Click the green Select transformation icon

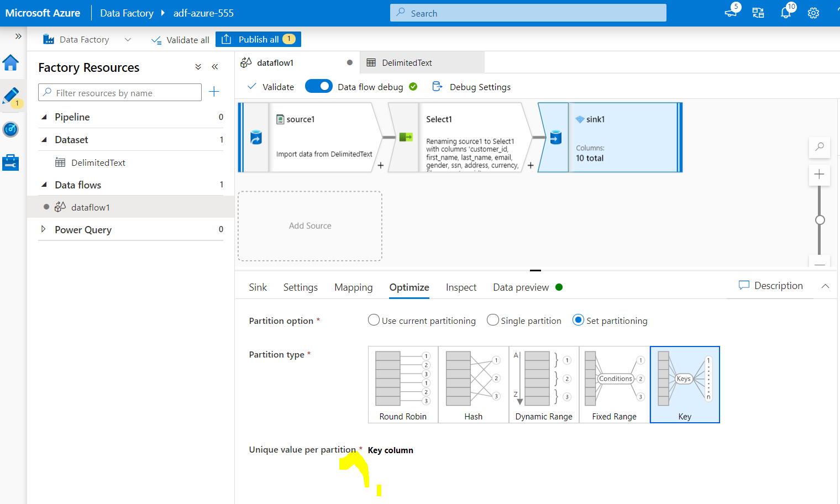pyautogui.click(x=406, y=136)
